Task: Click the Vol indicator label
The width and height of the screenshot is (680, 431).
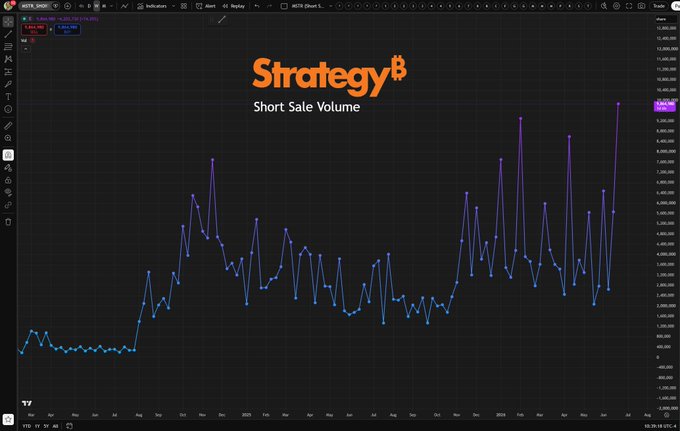Action: (x=24, y=40)
